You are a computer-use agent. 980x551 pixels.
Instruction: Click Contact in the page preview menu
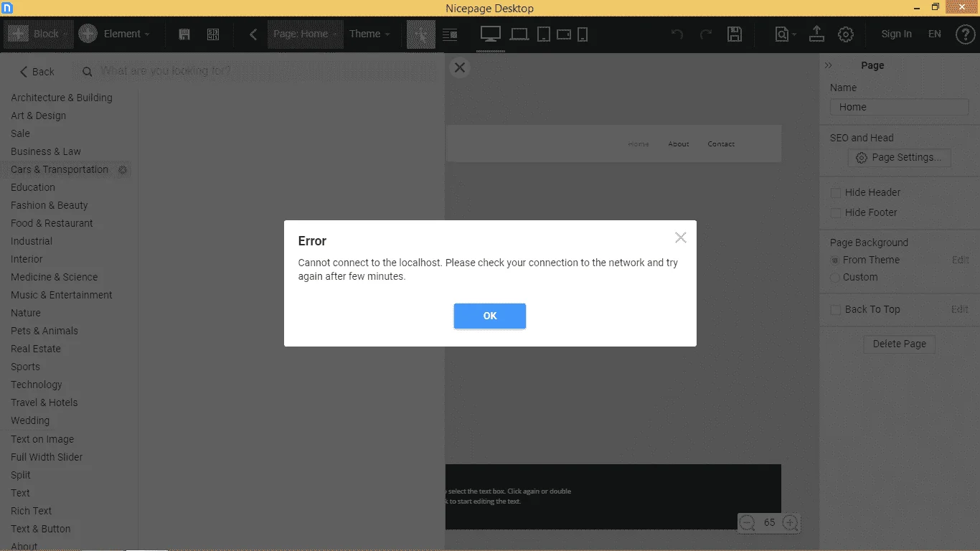721,144
